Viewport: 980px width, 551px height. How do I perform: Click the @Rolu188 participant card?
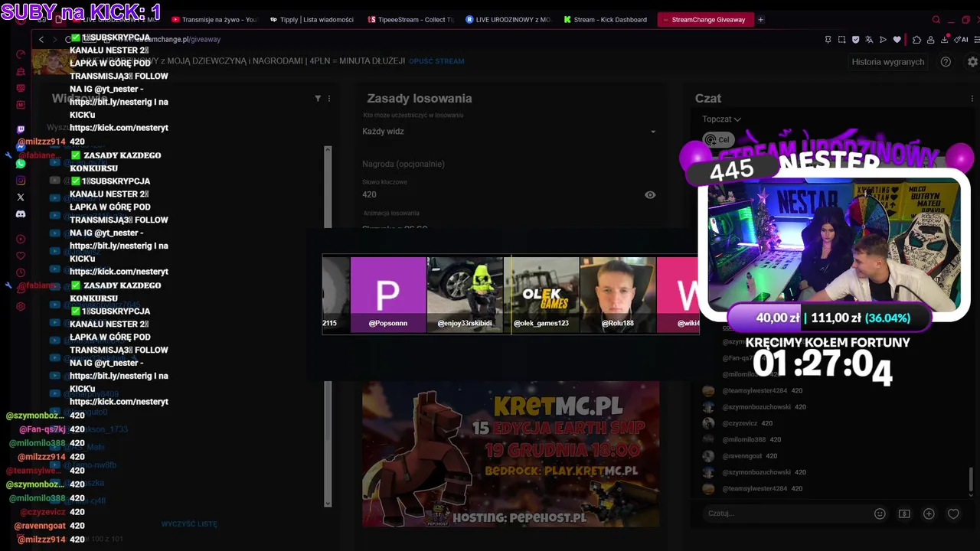point(618,295)
